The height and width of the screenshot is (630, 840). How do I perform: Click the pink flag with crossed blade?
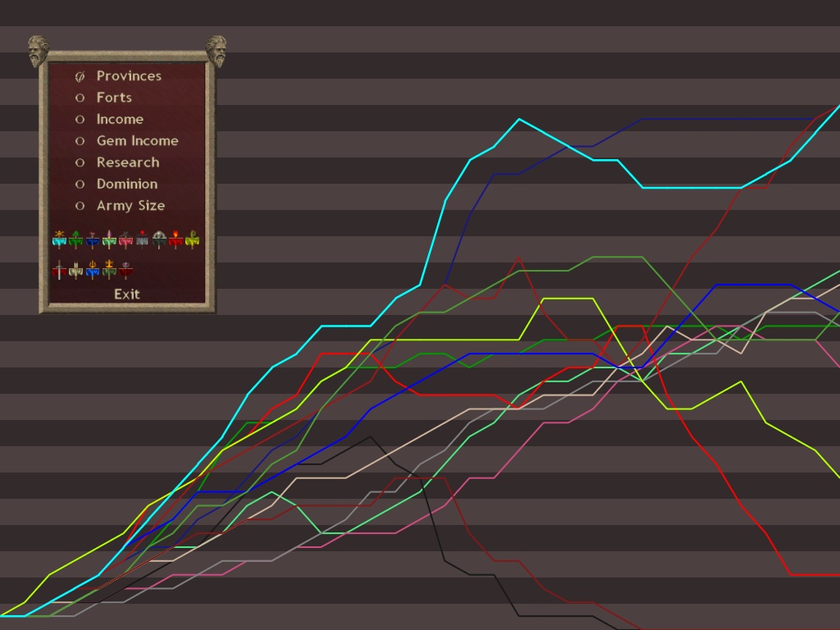pos(126,240)
